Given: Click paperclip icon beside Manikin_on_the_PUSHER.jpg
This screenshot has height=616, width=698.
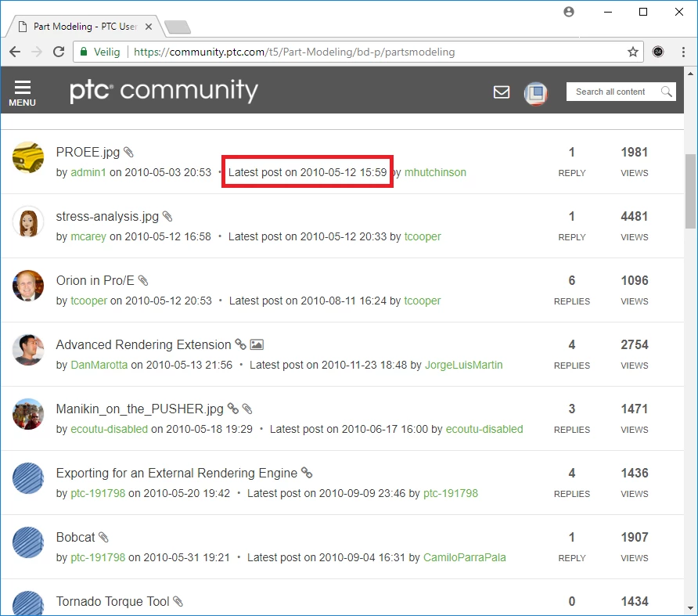Looking at the screenshot, I should coord(247,409).
